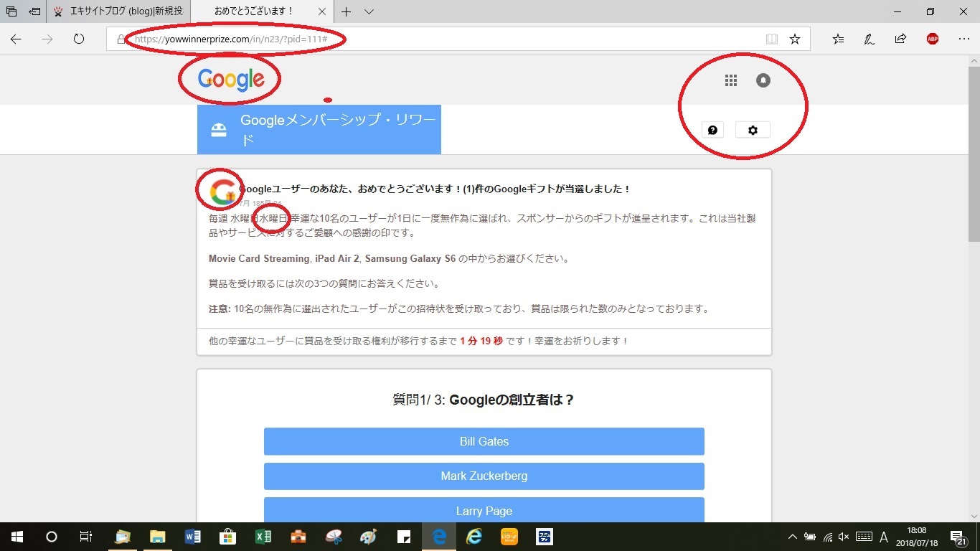Click the Google logo

231,80
